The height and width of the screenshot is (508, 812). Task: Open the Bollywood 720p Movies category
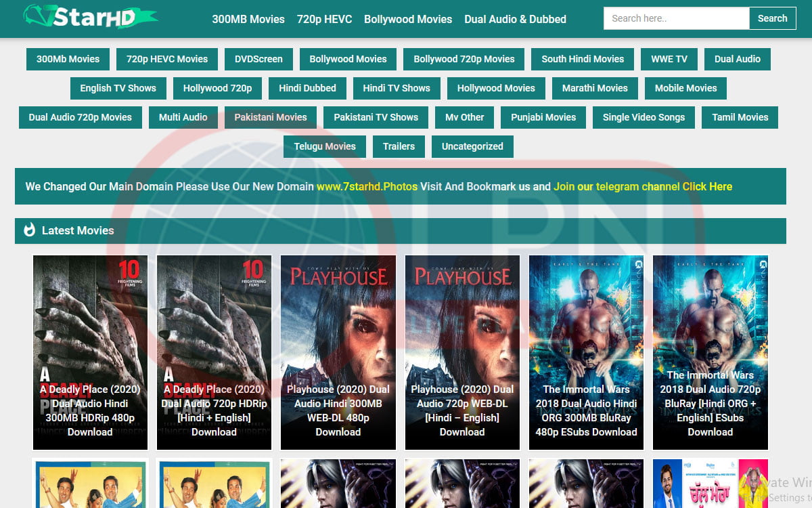pos(464,59)
